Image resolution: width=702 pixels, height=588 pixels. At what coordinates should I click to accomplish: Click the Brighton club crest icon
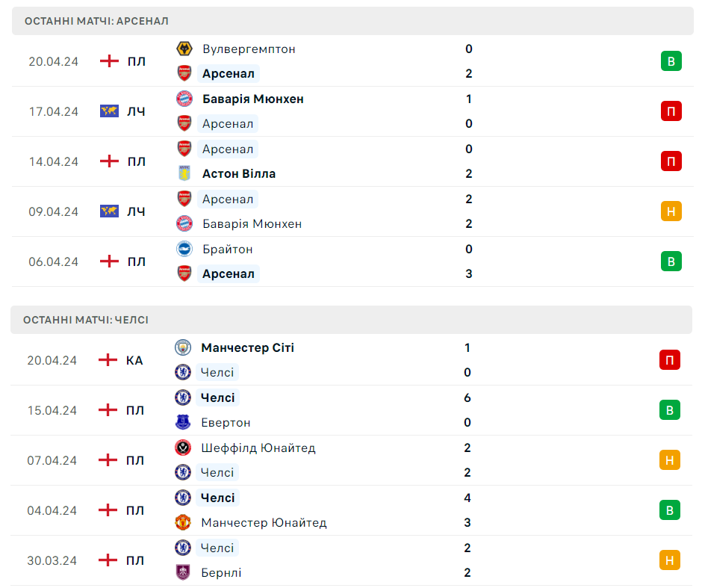coord(184,249)
